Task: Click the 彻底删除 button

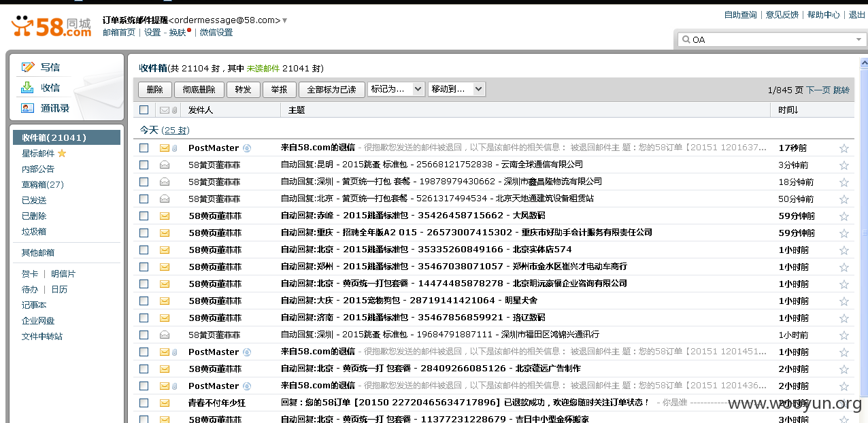Action: point(199,90)
